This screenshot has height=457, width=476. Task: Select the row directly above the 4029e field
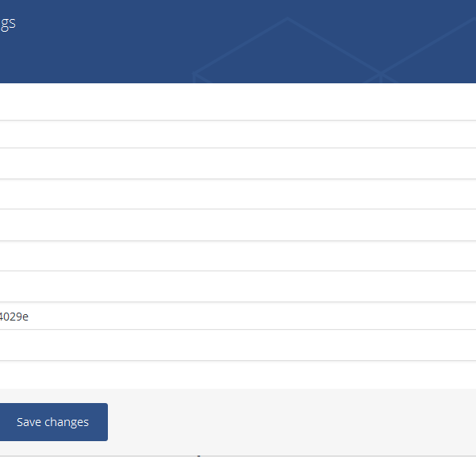point(238,286)
